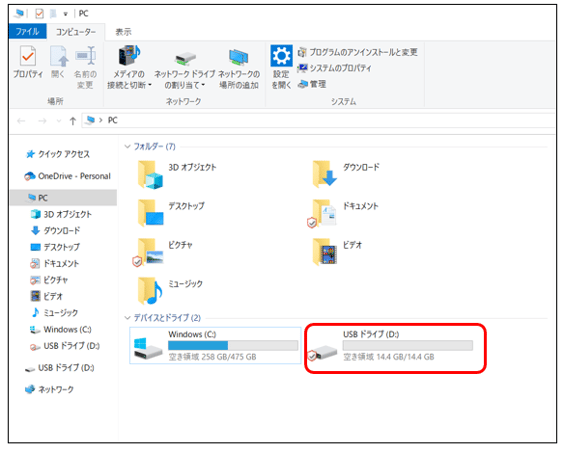
Task: Open the 設定を開く gear icon
Action: 281,67
